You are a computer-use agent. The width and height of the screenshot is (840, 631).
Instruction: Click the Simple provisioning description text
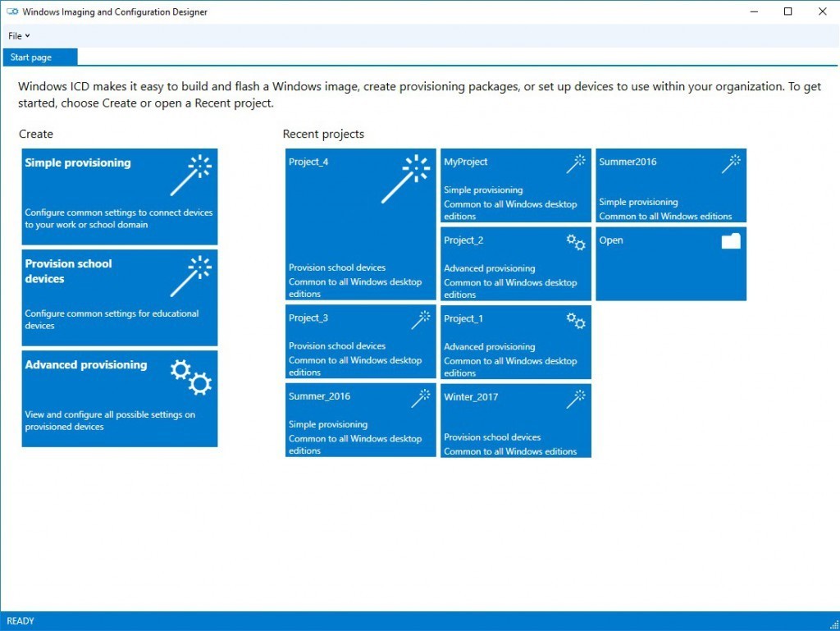coord(118,218)
